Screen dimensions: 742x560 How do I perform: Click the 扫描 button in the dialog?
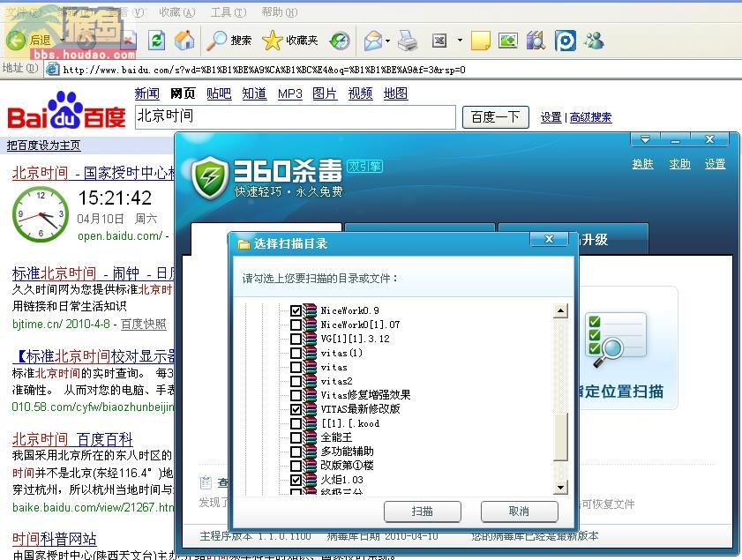pos(422,511)
